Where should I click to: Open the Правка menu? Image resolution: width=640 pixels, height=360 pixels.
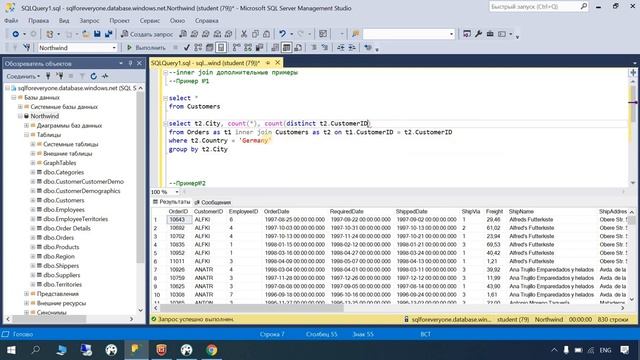point(39,20)
